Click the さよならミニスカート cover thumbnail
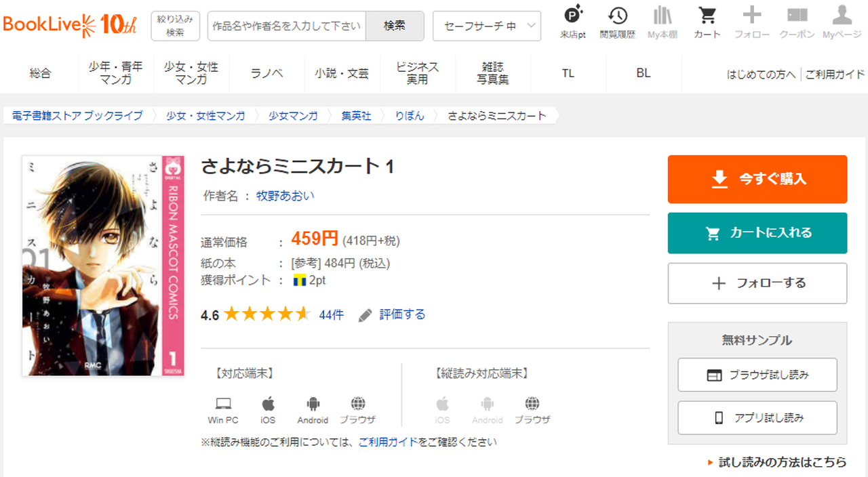868x477 pixels. coord(93,266)
